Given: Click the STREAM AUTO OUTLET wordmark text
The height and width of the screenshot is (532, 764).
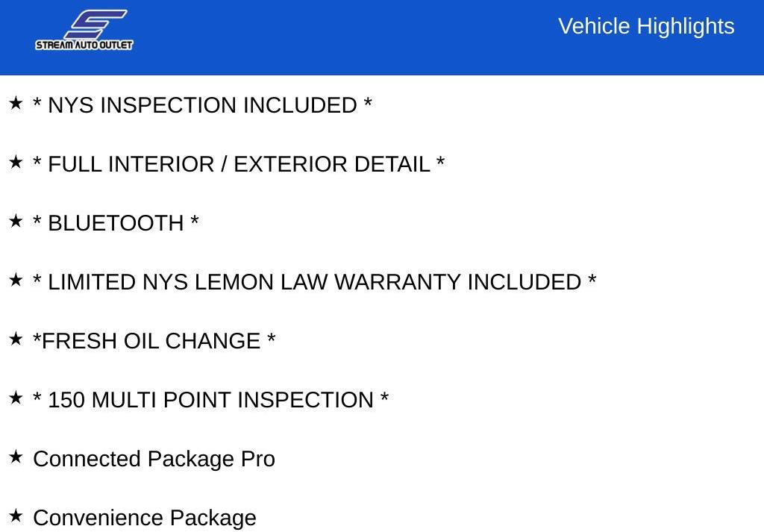Looking at the screenshot, I should 84,45.
